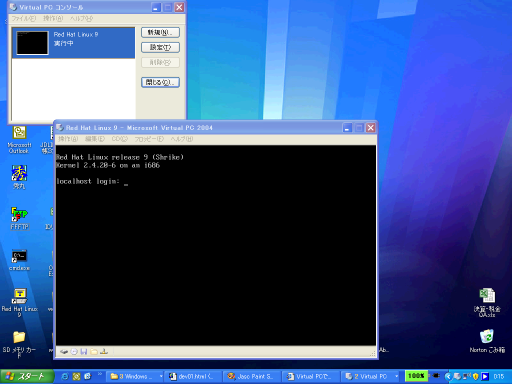This screenshot has width=512, height=384.
Task: Click the blue play-arrow tray icon
Action: pyautogui.click(x=485, y=376)
